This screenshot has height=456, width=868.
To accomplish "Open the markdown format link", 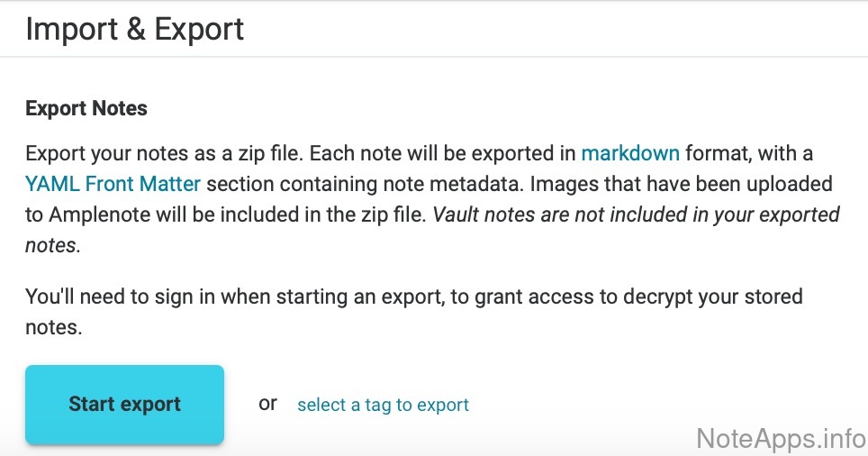I will (x=630, y=151).
